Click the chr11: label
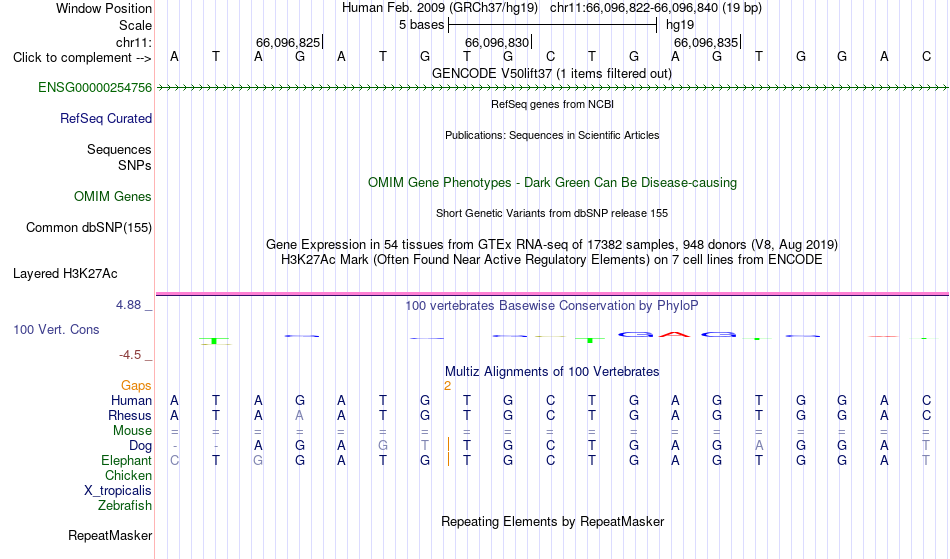 [133, 42]
